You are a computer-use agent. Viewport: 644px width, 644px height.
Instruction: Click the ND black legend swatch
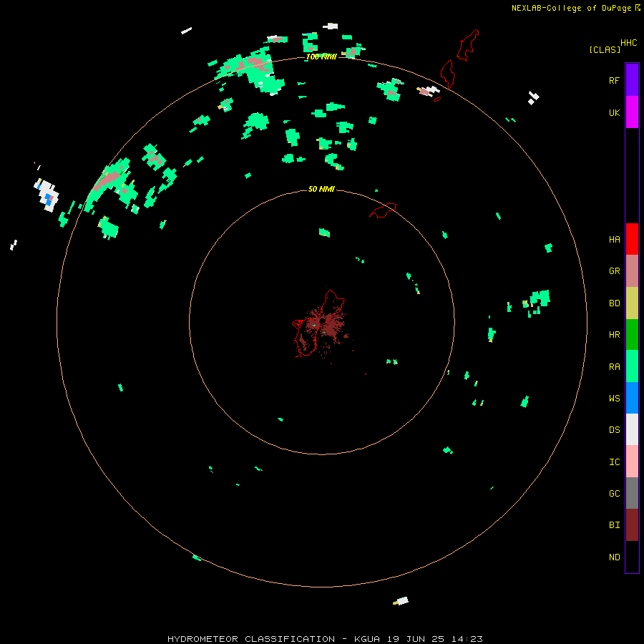pos(632,557)
